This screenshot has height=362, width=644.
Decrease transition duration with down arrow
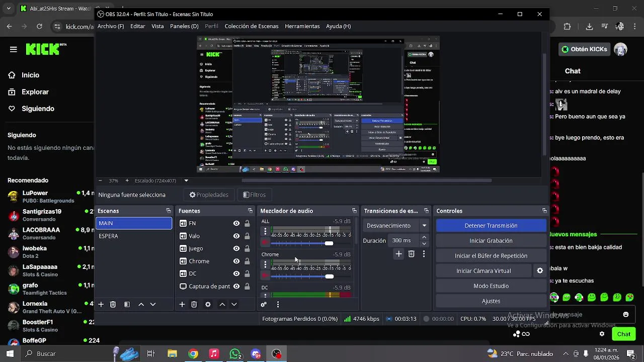[424, 243]
